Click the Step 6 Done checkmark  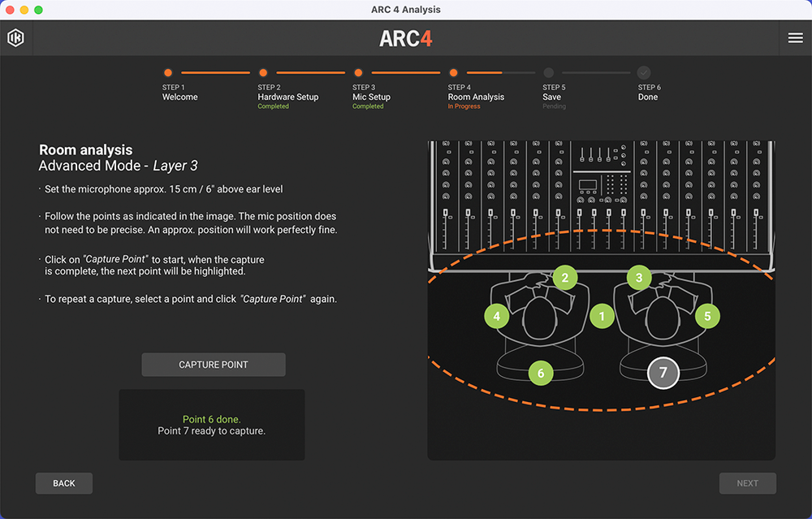tap(644, 72)
